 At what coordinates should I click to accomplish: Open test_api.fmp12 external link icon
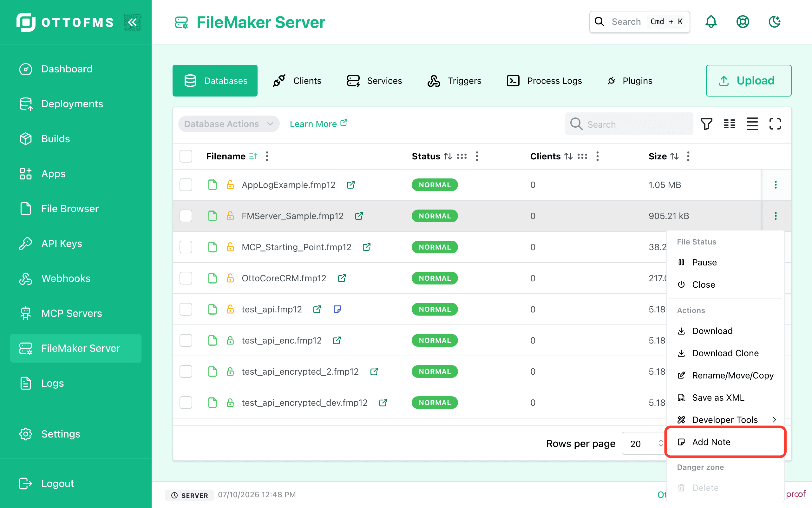click(x=317, y=309)
